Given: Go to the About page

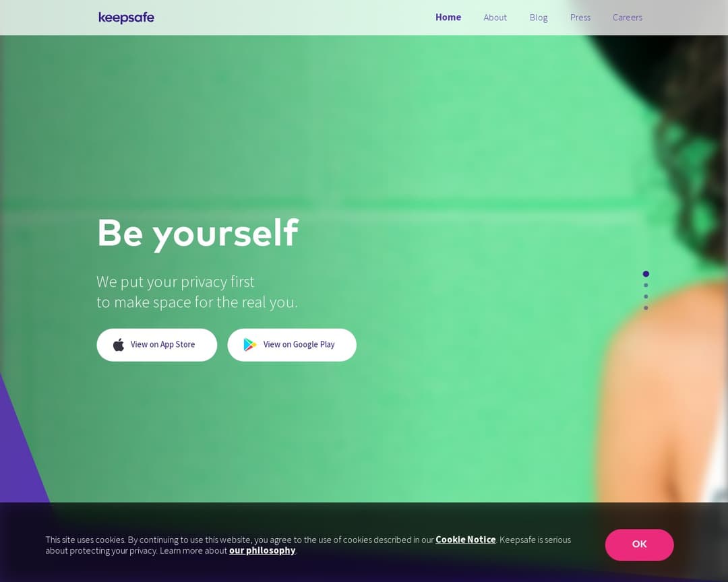Looking at the screenshot, I should (495, 18).
